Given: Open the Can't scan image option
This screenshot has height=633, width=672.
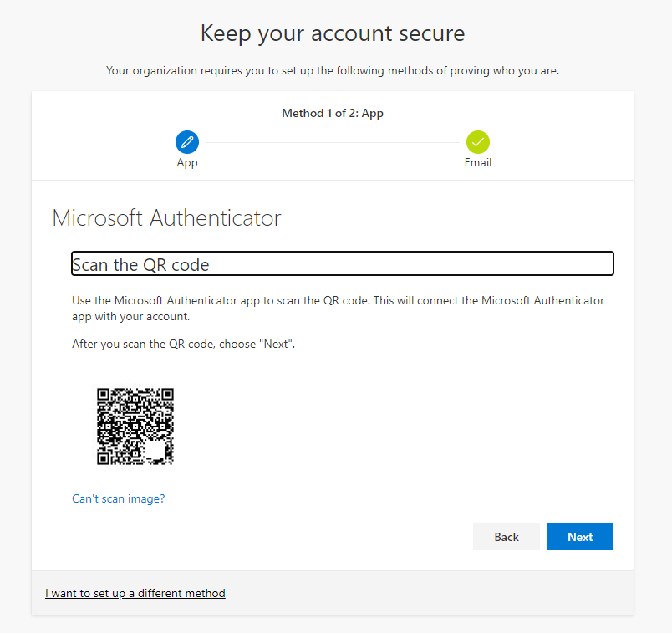Looking at the screenshot, I should coord(118,498).
